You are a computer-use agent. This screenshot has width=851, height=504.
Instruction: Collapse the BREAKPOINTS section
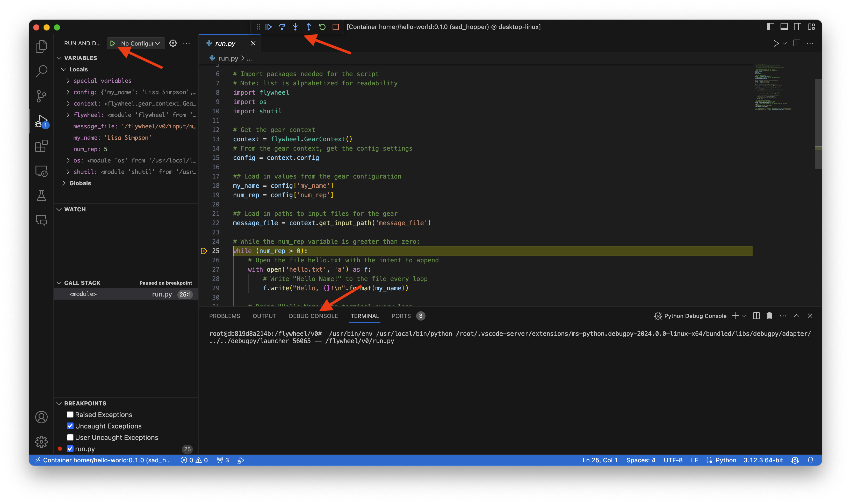tap(59, 403)
